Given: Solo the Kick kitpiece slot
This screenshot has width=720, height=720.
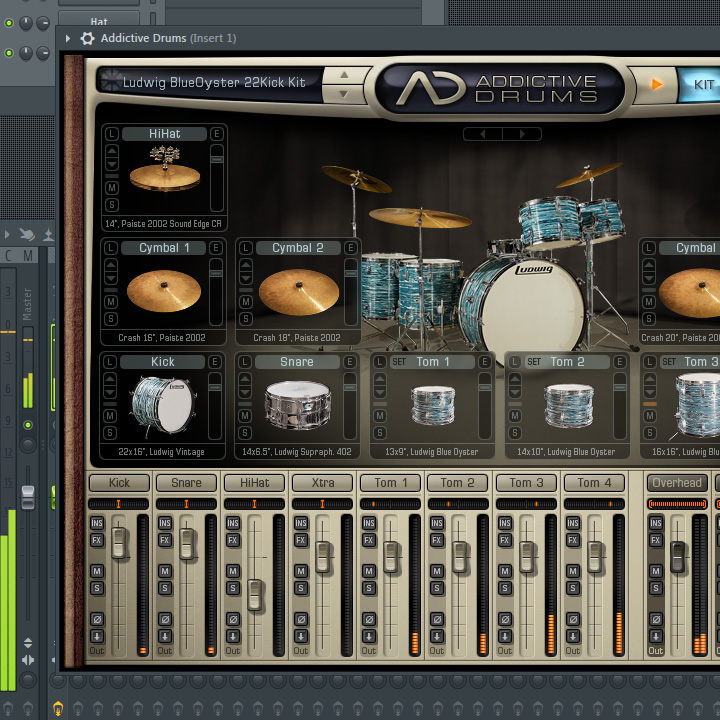Looking at the screenshot, I should (x=110, y=433).
